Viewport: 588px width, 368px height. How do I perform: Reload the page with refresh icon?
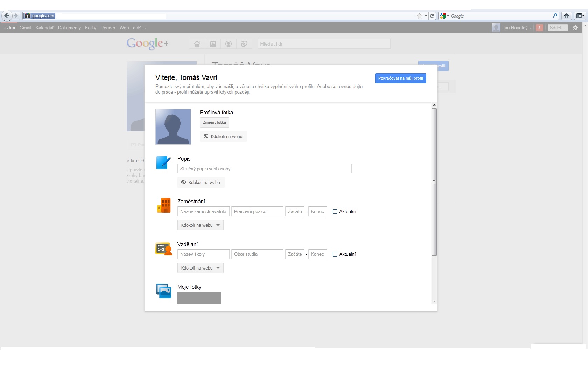click(432, 16)
